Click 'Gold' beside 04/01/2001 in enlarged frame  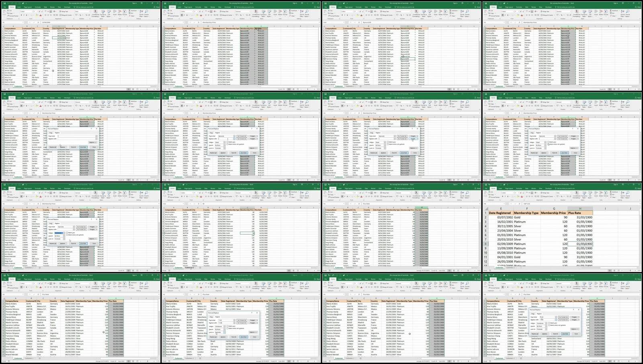(517, 257)
